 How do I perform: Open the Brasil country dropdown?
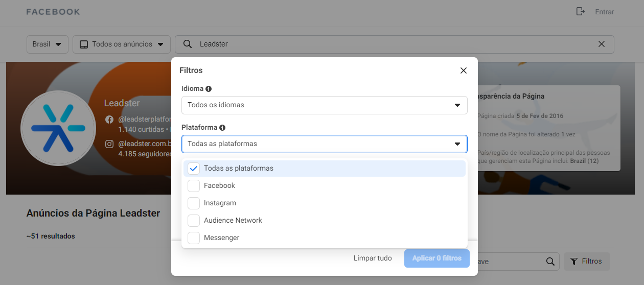[47, 44]
